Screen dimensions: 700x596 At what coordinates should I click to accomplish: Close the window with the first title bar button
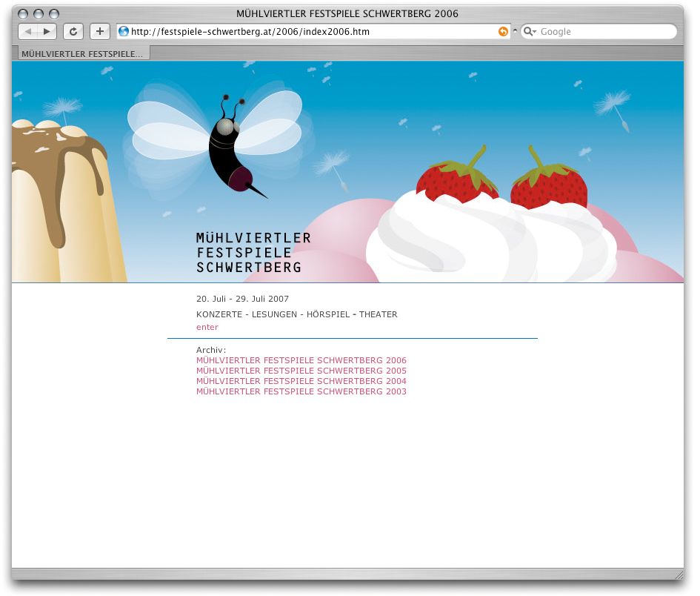pos(23,14)
